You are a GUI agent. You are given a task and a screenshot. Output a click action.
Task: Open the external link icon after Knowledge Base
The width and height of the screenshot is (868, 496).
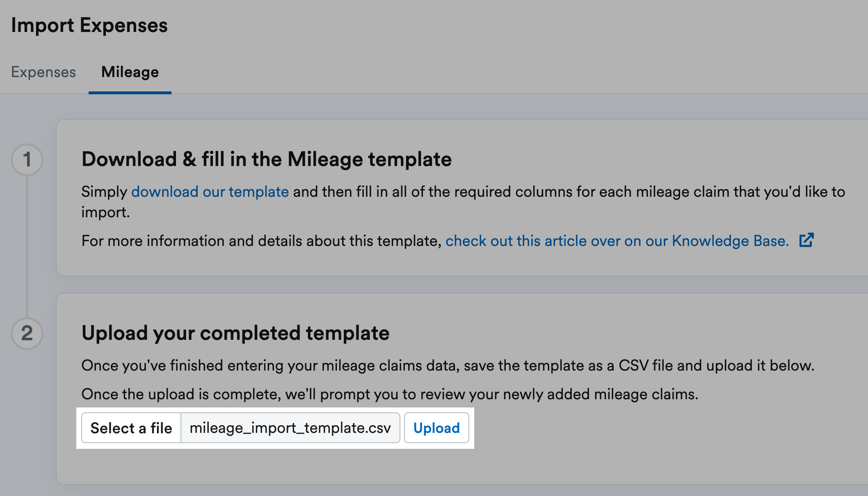(806, 240)
